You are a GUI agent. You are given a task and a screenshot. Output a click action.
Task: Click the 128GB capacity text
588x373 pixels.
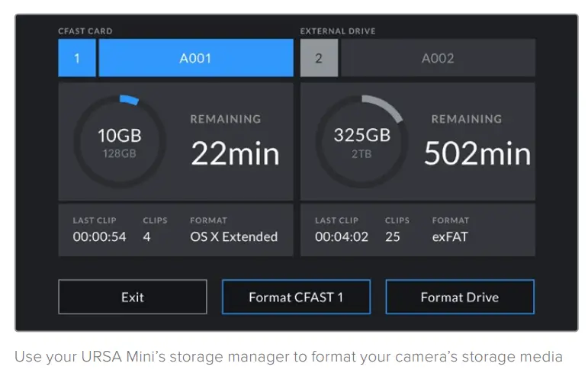click(x=120, y=153)
